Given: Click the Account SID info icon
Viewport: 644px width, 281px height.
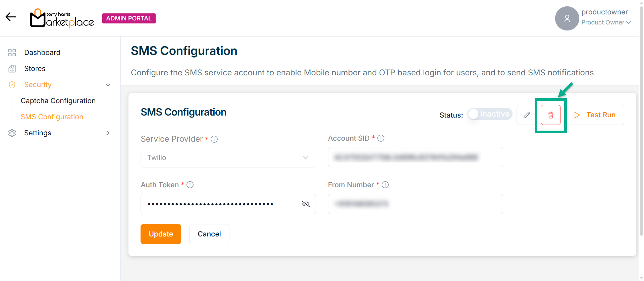Looking at the screenshot, I should (x=381, y=138).
